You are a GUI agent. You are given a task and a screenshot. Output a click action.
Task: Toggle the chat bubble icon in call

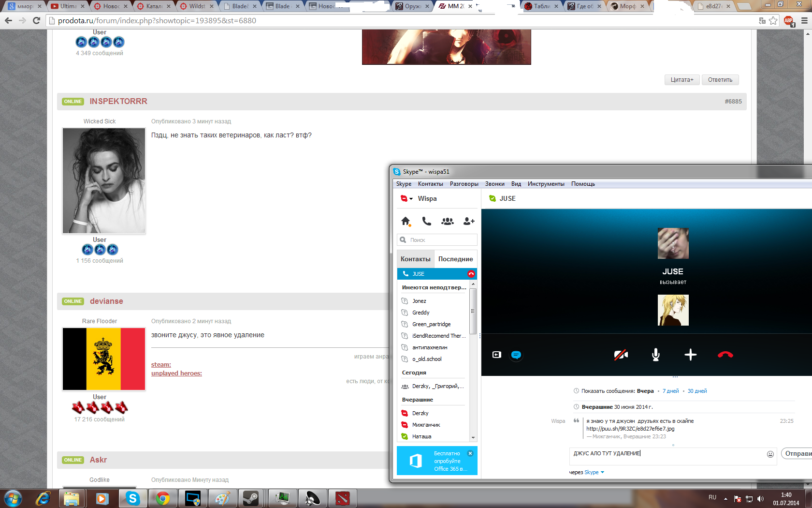[x=516, y=355]
